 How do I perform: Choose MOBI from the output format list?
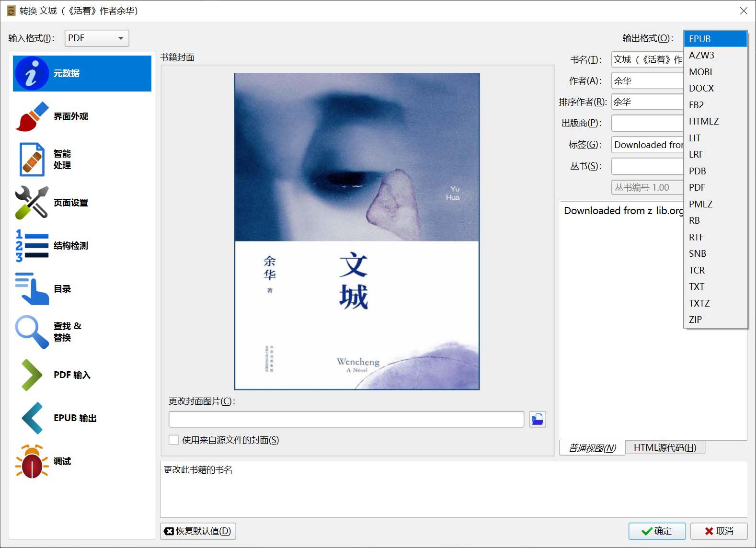716,72
